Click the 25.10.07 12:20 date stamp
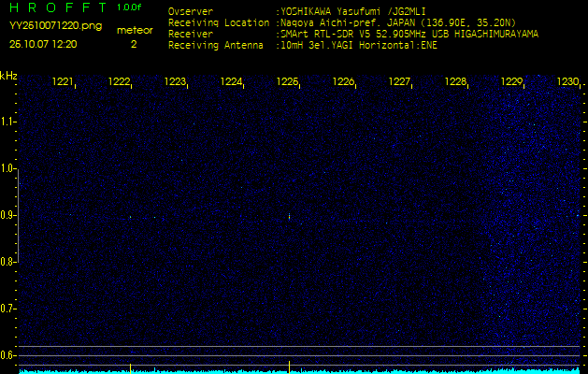This screenshot has width=588, height=374. click(43, 44)
